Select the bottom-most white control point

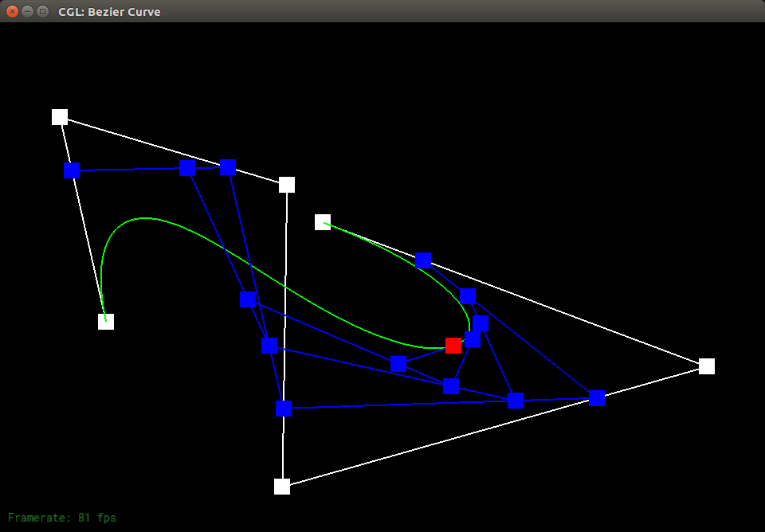coord(282,487)
